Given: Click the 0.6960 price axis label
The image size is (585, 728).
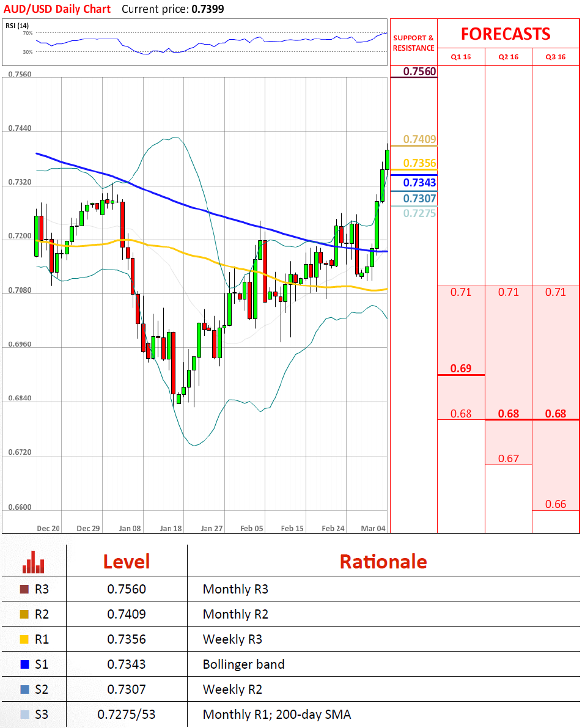Looking at the screenshot, I should click(20, 344).
